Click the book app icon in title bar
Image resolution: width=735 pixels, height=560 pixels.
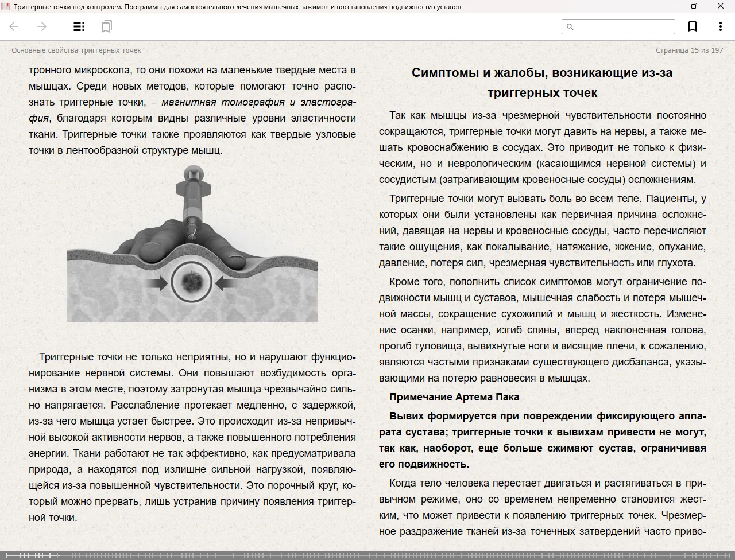coord(6,6)
